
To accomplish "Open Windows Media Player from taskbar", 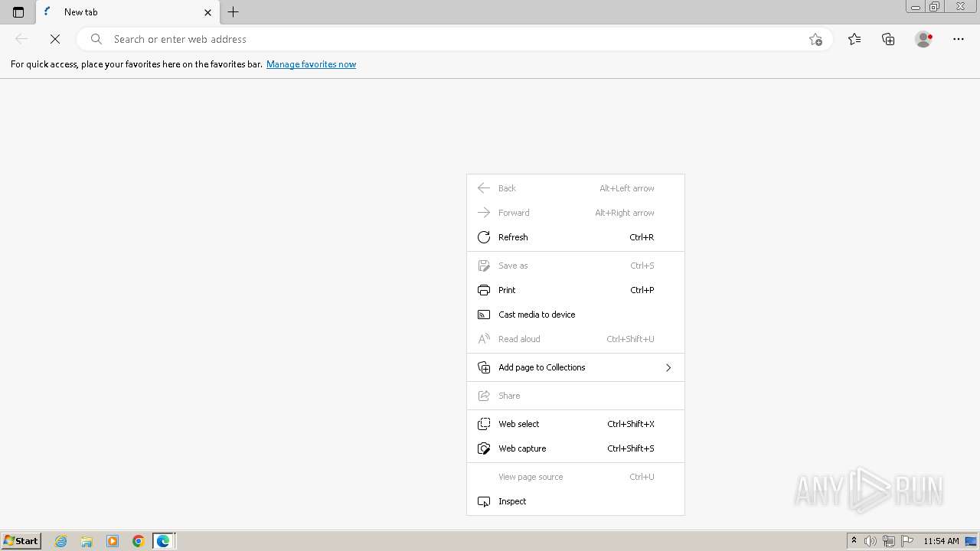I will pyautogui.click(x=113, y=541).
